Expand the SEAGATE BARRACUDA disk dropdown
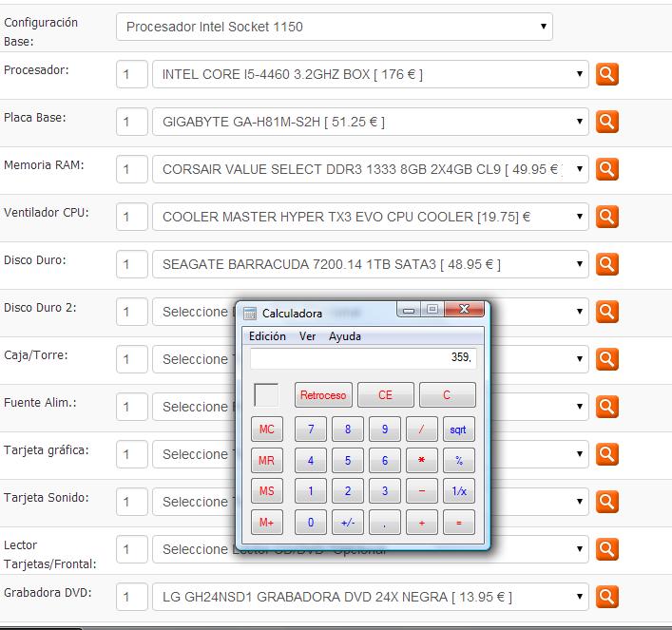This screenshot has height=630, width=672. click(371, 264)
